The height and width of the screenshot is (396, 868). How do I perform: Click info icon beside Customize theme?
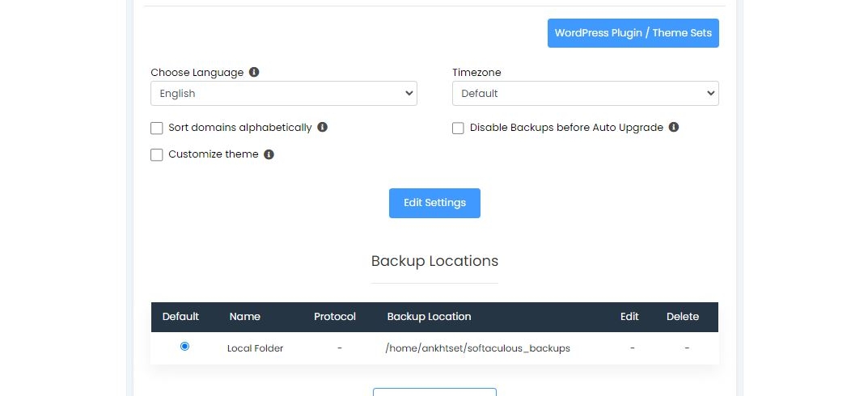click(x=269, y=154)
